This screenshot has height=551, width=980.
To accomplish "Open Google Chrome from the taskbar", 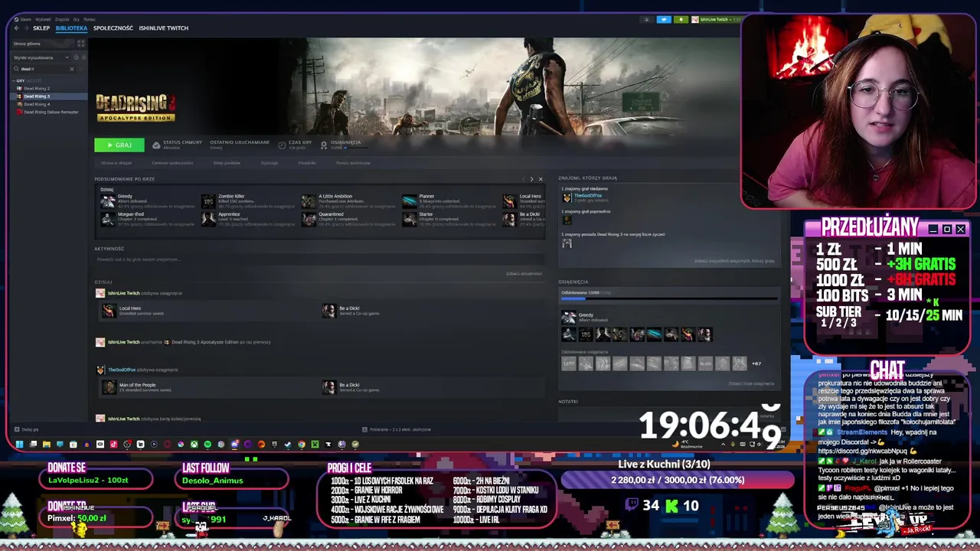I will pos(301,444).
